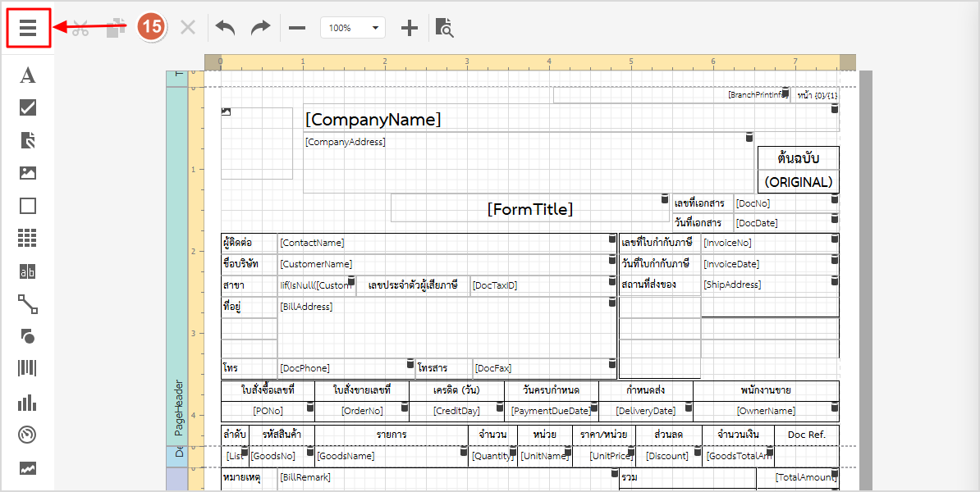Open the hamburger menu button

[28, 28]
